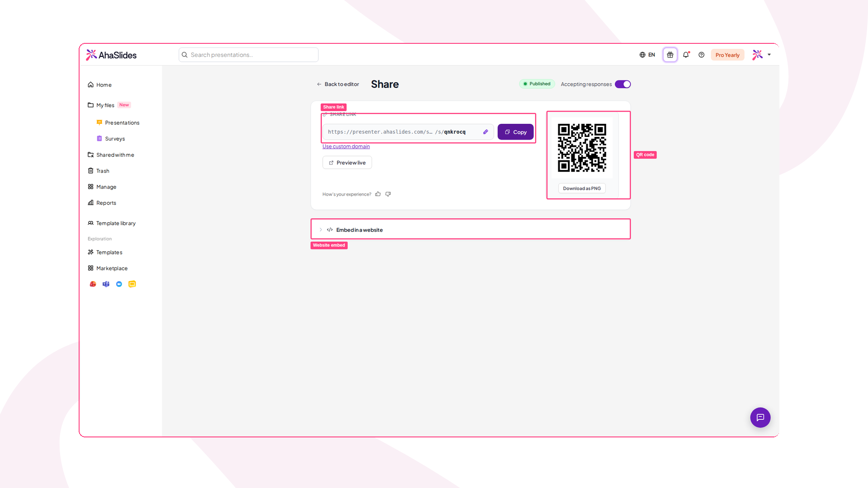Open the notifications bell
Viewport: 868px width, 488px height.
[x=686, y=55]
